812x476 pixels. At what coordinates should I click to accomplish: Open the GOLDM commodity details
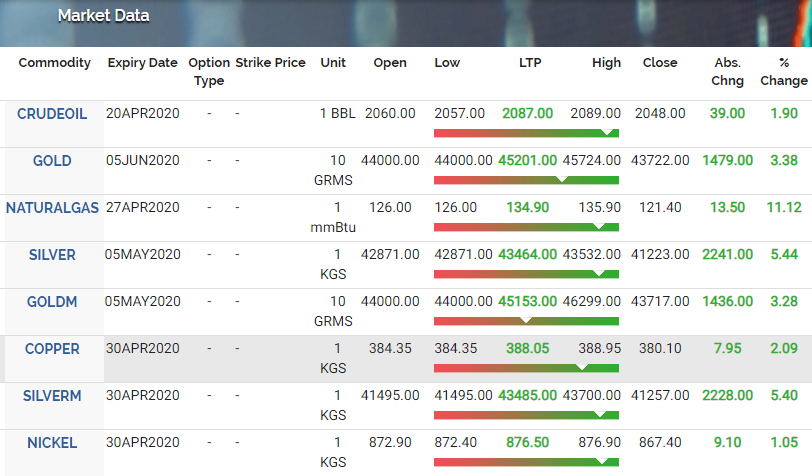(x=52, y=302)
